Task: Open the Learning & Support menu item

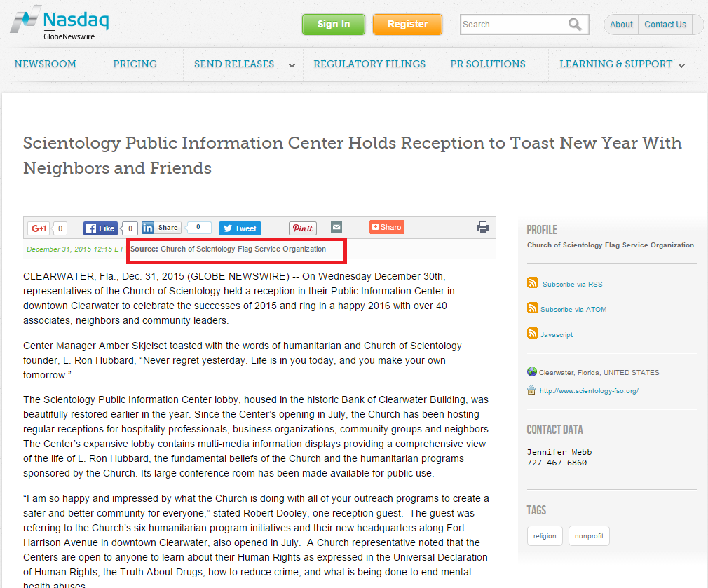Action: click(616, 64)
